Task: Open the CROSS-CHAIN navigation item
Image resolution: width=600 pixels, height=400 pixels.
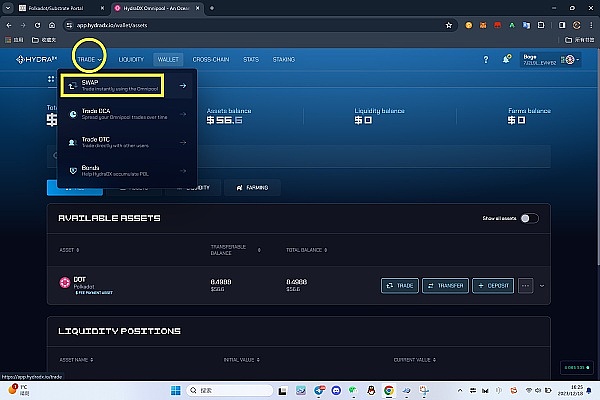Action: tap(211, 60)
